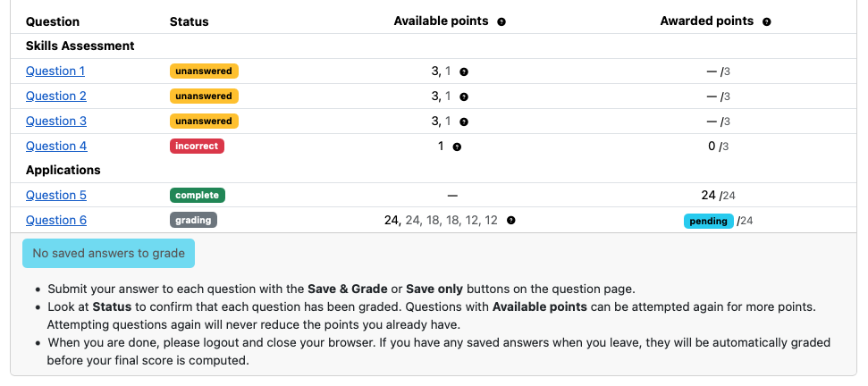This screenshot has height=386, width=868.
Task: Click Question 1 unanswered status badge
Action: point(204,71)
